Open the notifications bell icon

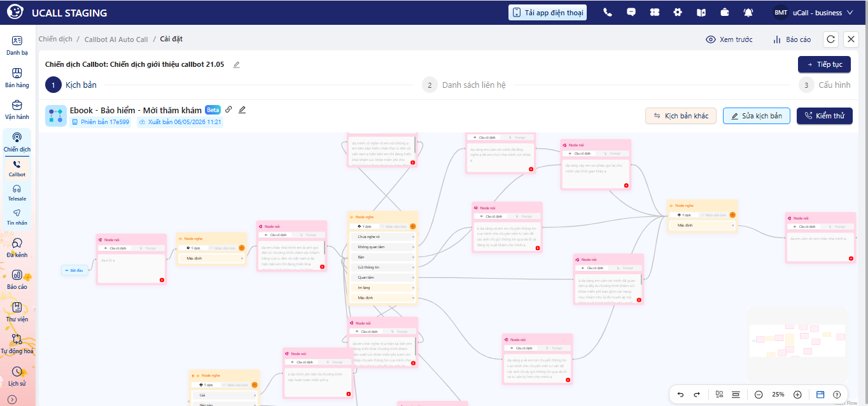pos(748,12)
